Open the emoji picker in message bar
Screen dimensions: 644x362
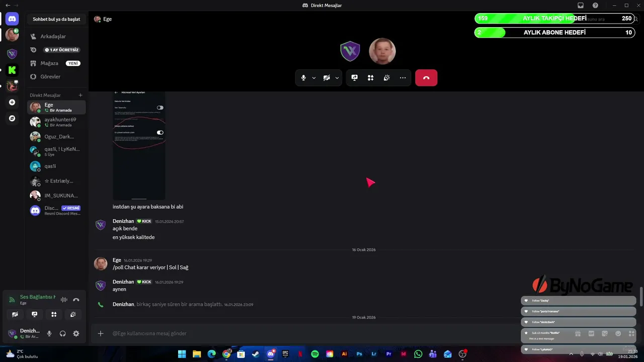[x=618, y=333]
